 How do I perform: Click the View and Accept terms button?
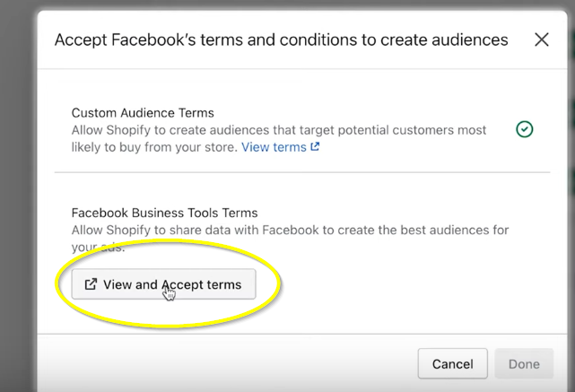(163, 284)
